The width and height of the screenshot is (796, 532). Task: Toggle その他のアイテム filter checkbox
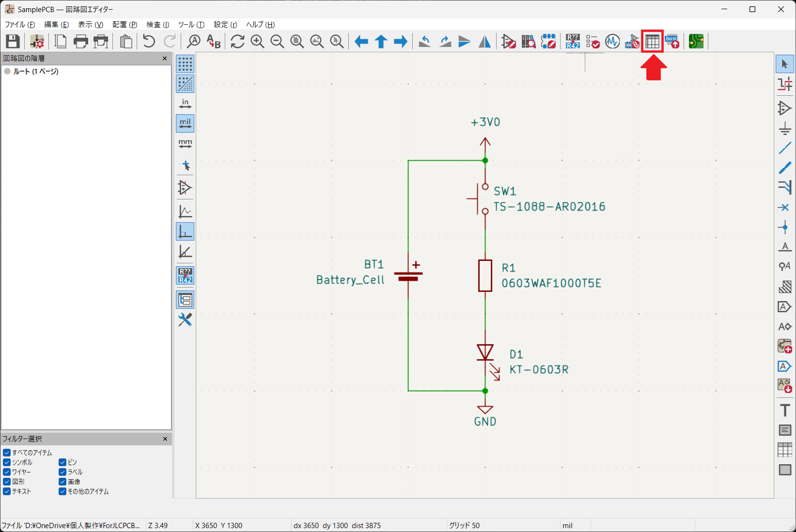62,491
